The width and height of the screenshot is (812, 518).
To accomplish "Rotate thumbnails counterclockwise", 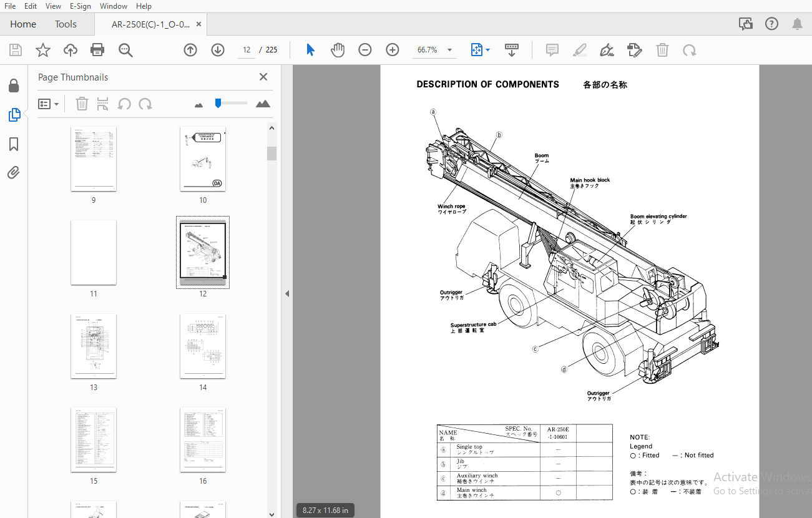I will point(124,104).
